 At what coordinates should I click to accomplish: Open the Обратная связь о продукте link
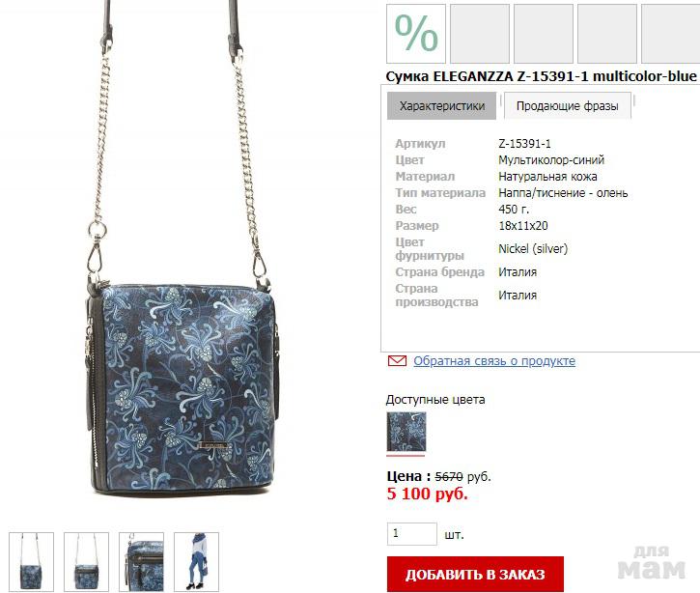tap(494, 361)
